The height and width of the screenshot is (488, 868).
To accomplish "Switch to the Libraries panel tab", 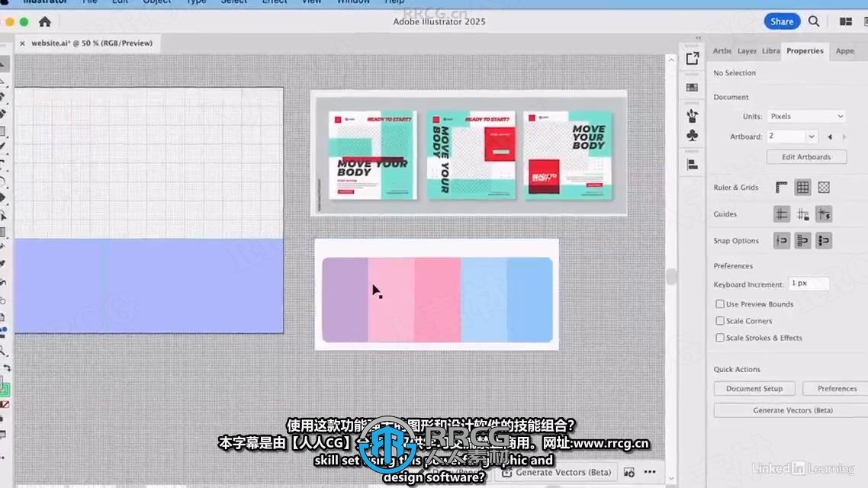I will [x=770, y=51].
